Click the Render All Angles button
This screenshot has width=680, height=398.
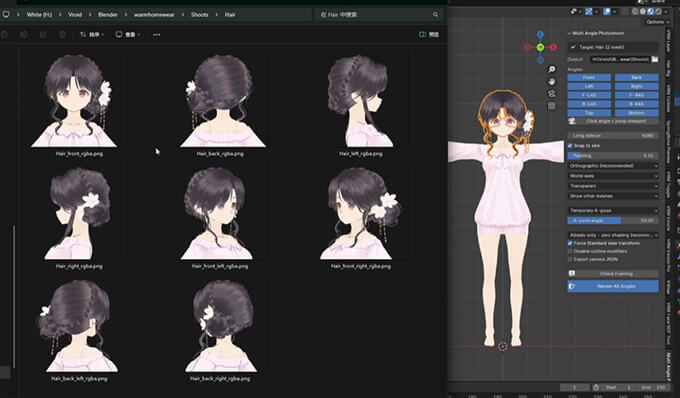click(613, 286)
